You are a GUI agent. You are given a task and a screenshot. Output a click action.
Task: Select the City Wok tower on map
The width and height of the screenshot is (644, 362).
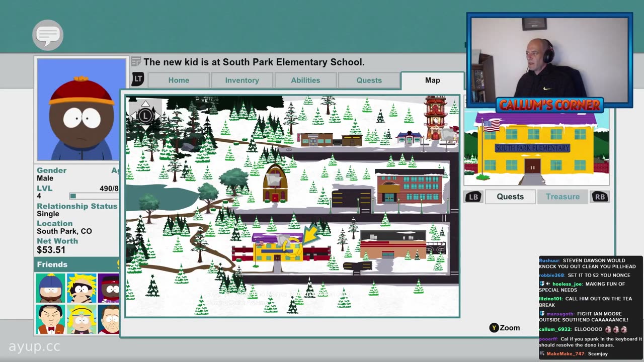435,118
